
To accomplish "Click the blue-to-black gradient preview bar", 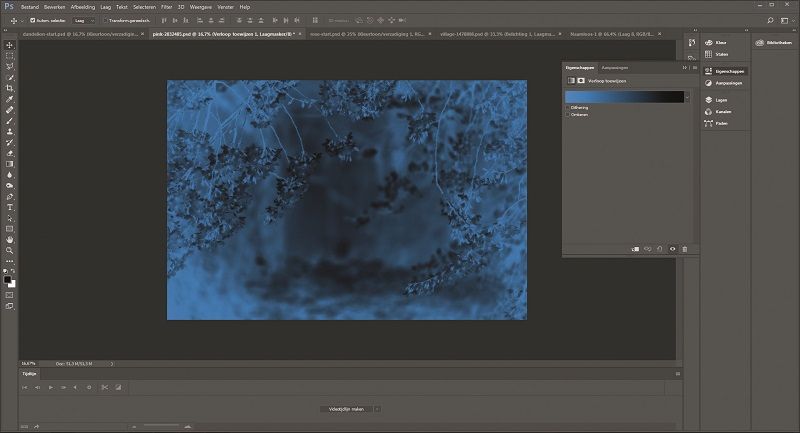I will pos(625,97).
